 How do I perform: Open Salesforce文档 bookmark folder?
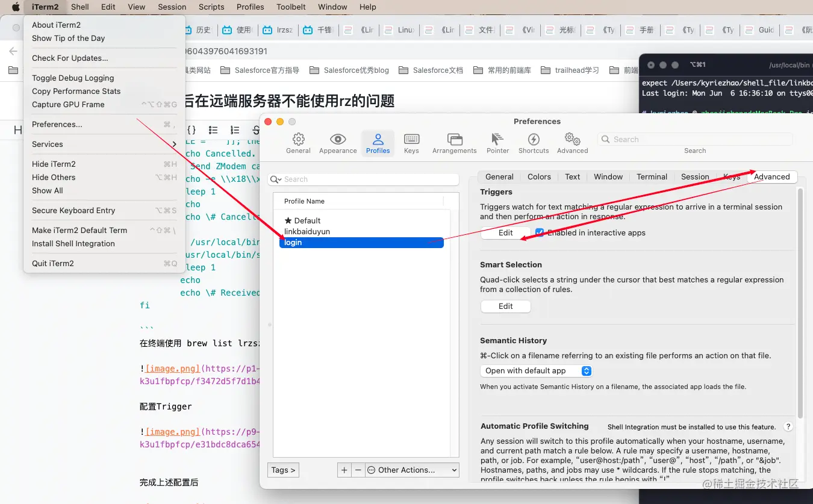(x=431, y=70)
